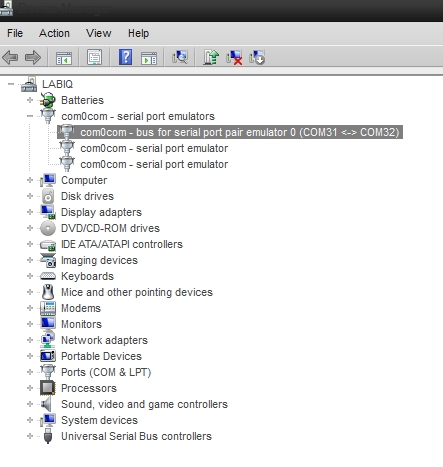Select Mice and other pointing devices label
This screenshot has height=467, width=443.
(x=137, y=292)
